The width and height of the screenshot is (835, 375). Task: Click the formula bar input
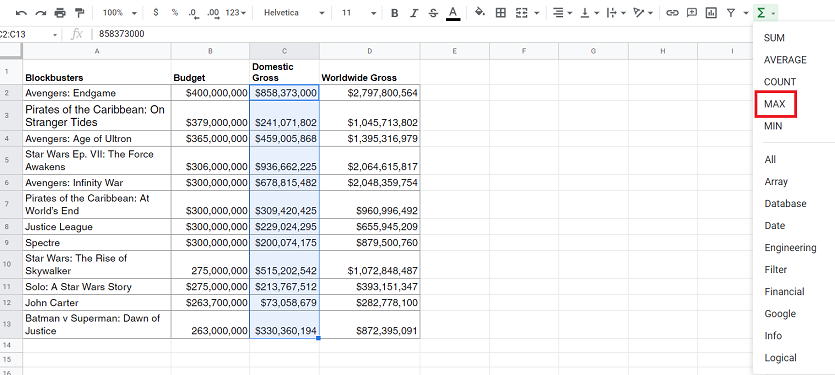click(421, 34)
